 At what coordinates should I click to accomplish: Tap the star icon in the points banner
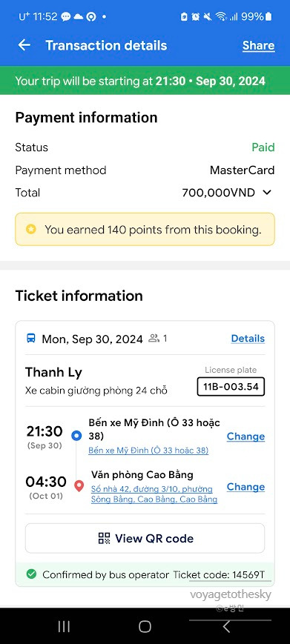pos(31,229)
